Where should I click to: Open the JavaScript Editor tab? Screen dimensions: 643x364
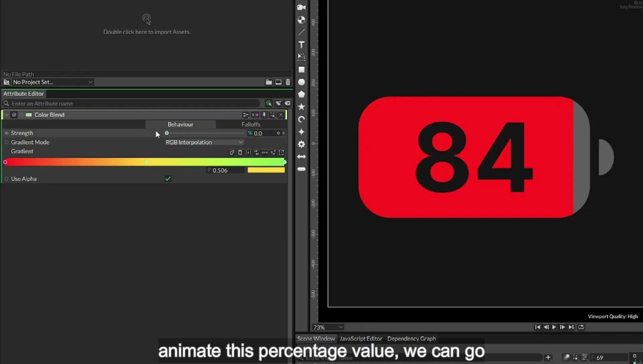(361, 339)
